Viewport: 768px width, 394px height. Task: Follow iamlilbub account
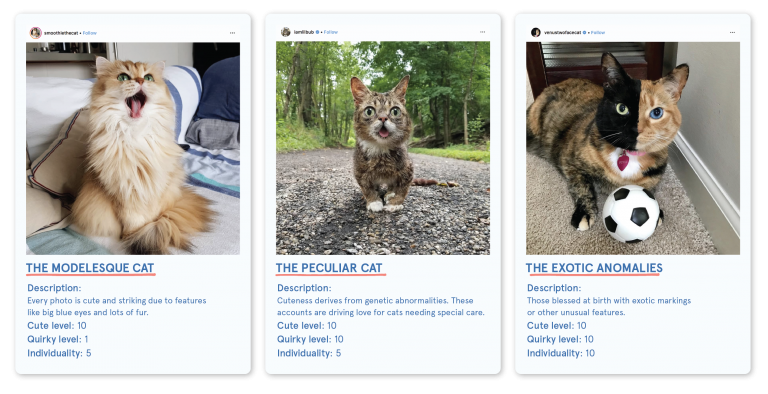[x=331, y=32]
